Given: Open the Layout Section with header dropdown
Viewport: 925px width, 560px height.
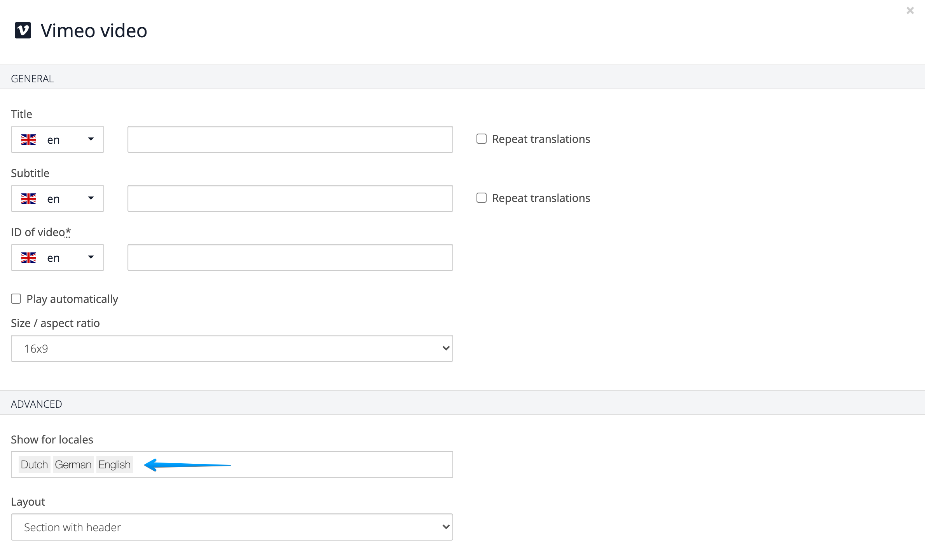Looking at the screenshot, I should (x=232, y=527).
